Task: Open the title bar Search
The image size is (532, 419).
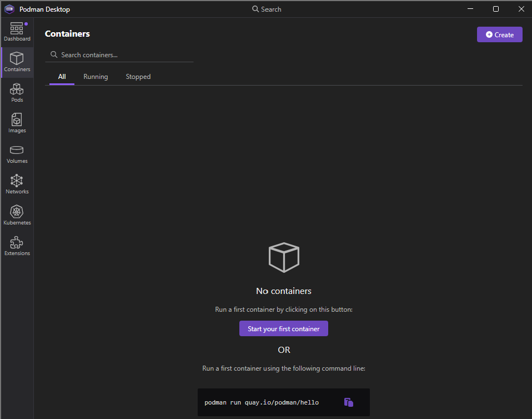Action: [267, 9]
